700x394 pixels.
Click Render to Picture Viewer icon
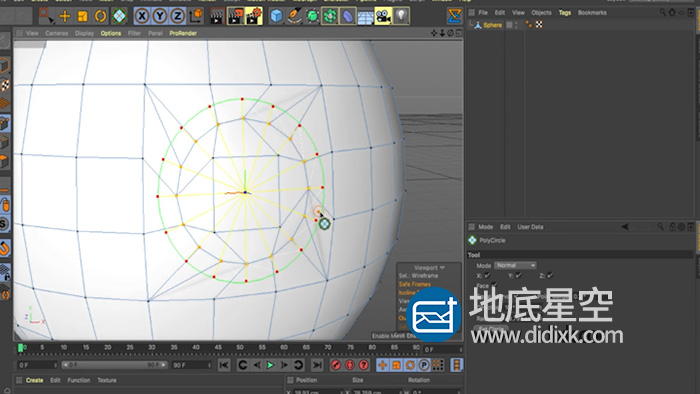(235, 17)
